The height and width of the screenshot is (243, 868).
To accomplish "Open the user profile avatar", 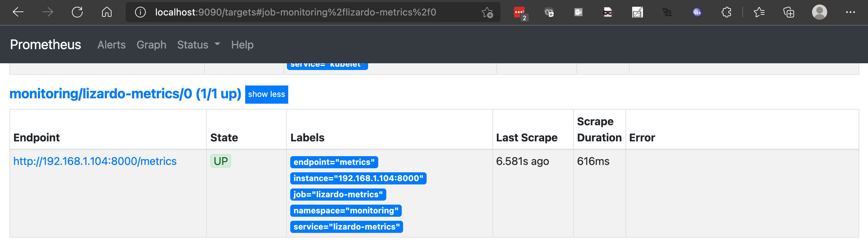I will click(x=819, y=12).
